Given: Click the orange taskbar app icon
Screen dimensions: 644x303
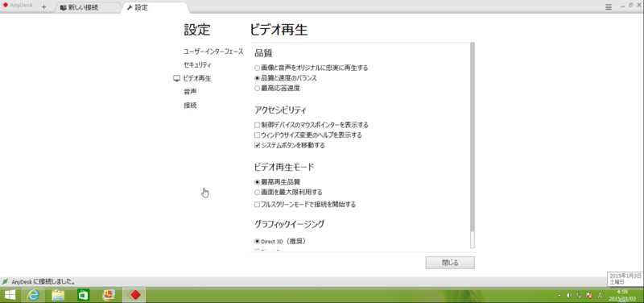Looking at the screenshot, I should tap(109, 295).
